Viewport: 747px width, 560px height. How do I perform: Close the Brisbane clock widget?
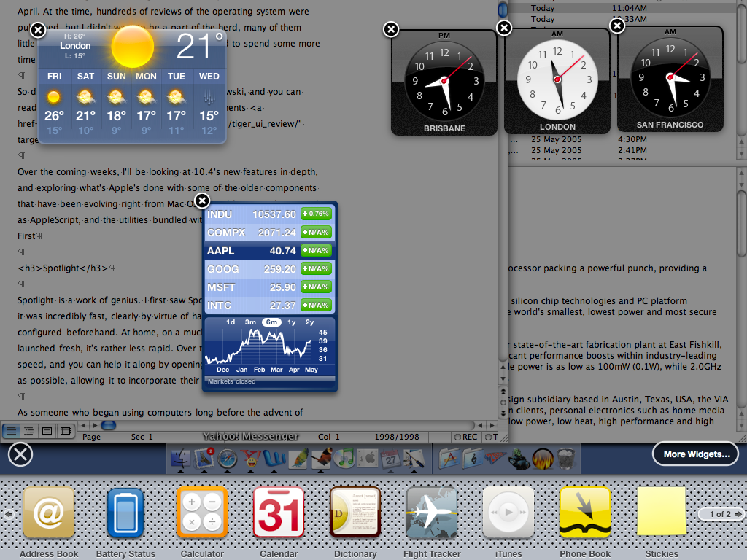tap(391, 29)
